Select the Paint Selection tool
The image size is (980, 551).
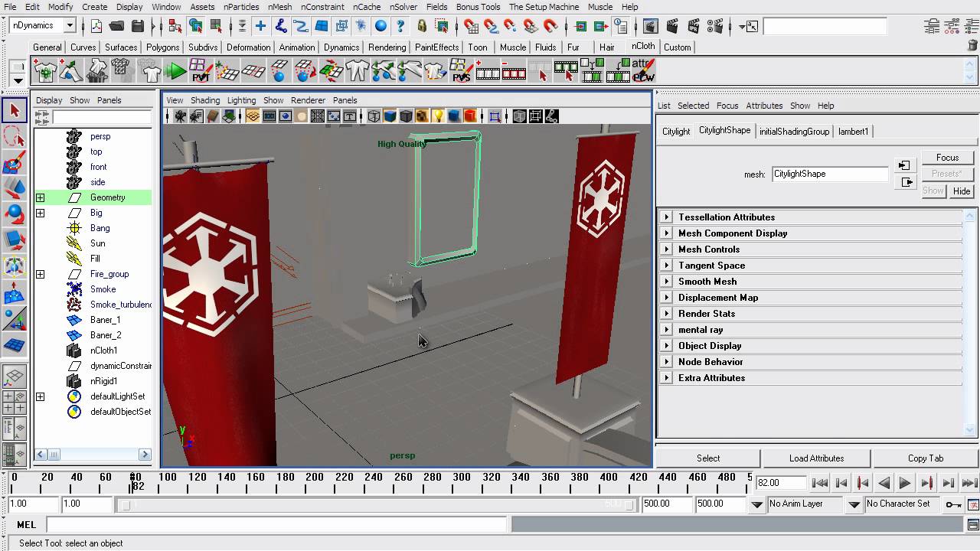pos(15,162)
